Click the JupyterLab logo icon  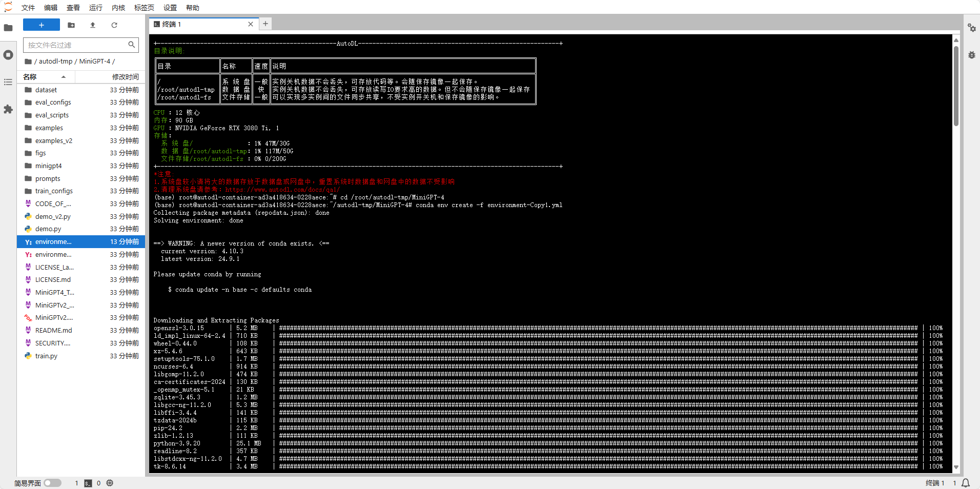pos(8,7)
